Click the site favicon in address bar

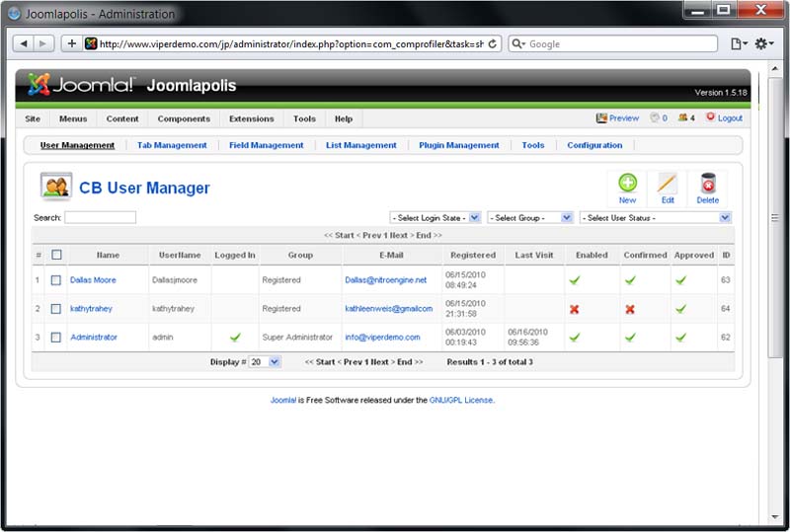[91, 43]
